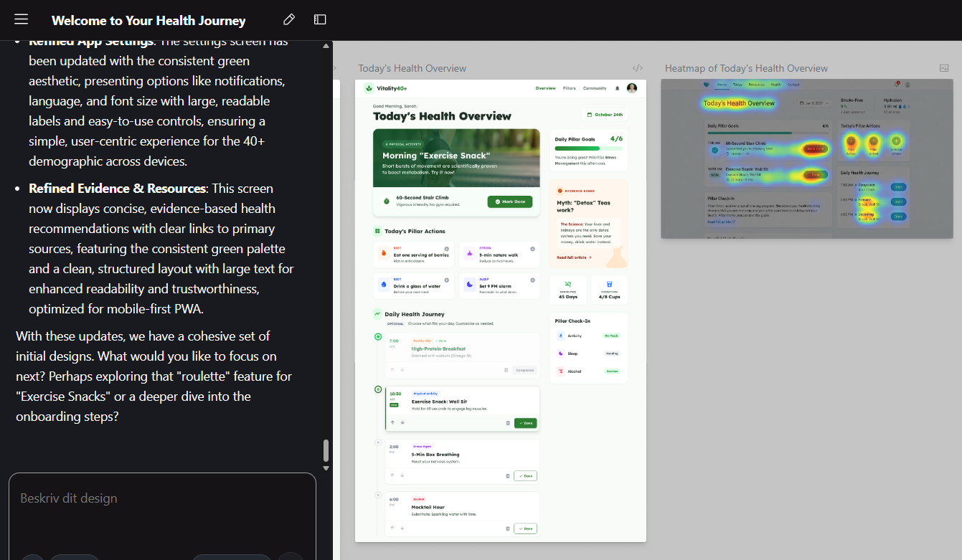
Task: Move 5-Min Box Breathing up
Action: tap(392, 475)
